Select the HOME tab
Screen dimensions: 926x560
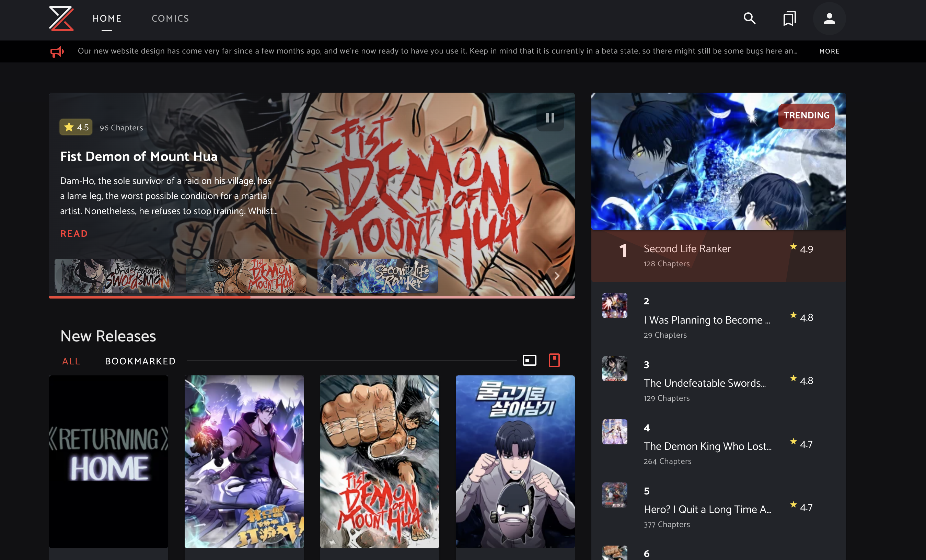coord(107,18)
